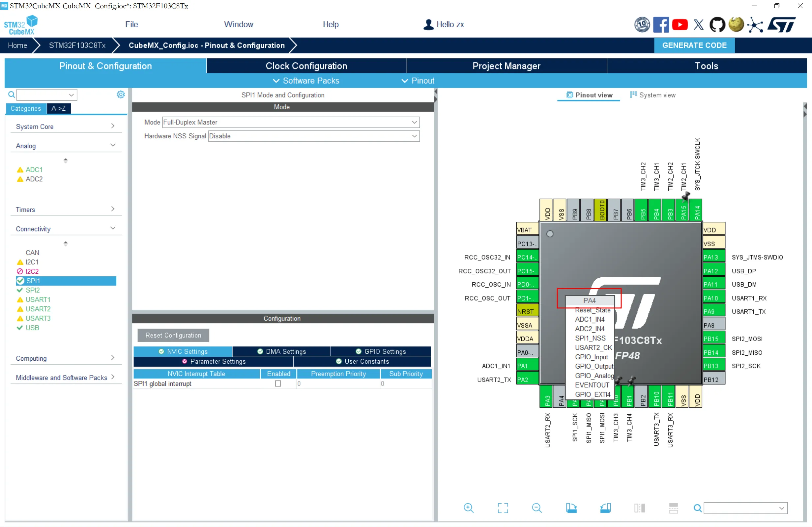Click the search magnifier in the left panel

(x=11, y=95)
